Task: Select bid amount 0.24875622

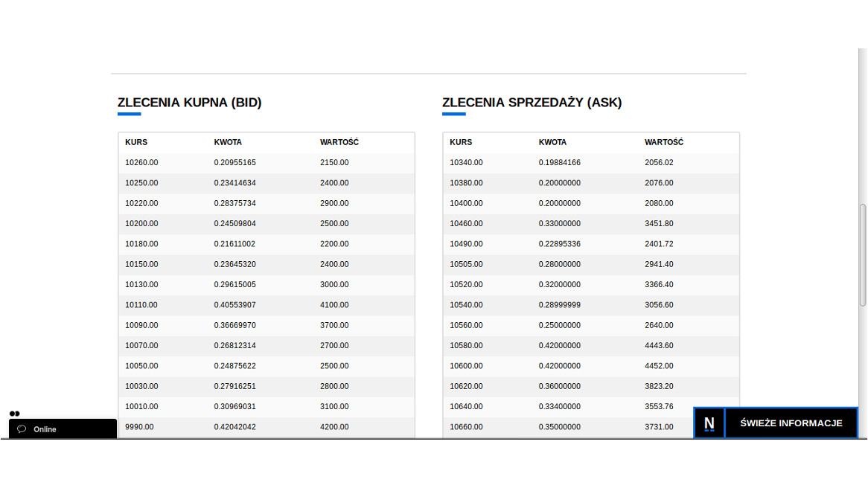Action: coord(235,366)
